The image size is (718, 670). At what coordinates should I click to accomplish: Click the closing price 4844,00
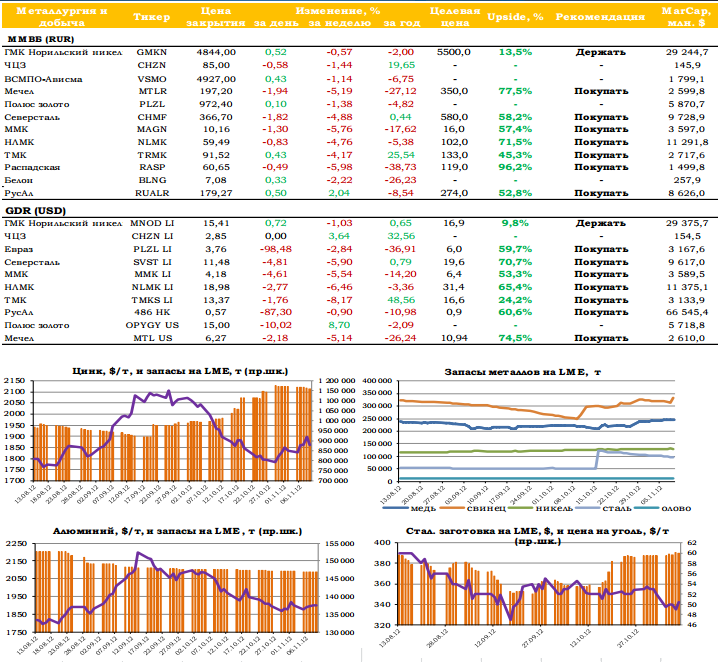tap(216, 52)
